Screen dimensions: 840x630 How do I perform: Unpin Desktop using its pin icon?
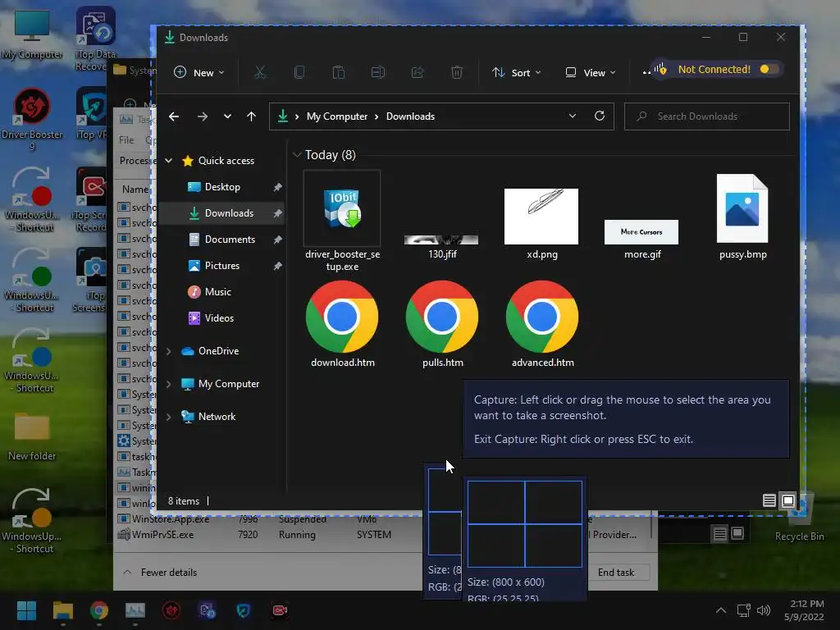point(277,187)
